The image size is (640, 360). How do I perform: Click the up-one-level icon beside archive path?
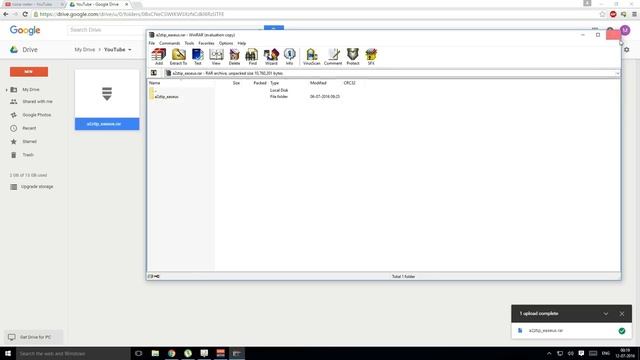[x=154, y=73]
